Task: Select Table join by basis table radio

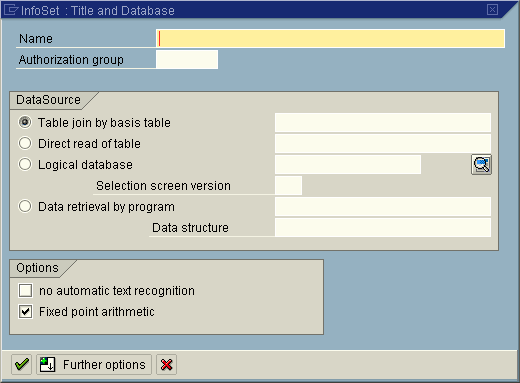Action: point(25,122)
